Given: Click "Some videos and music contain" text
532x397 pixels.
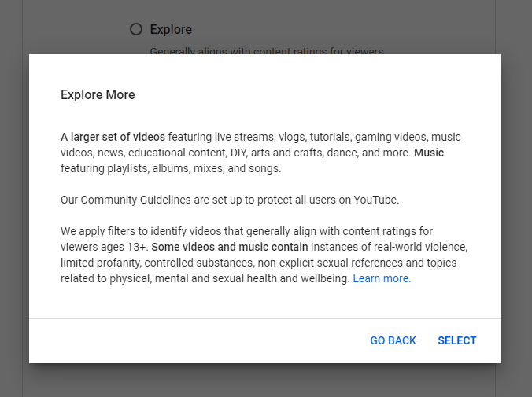Looking at the screenshot, I should click(x=230, y=247).
